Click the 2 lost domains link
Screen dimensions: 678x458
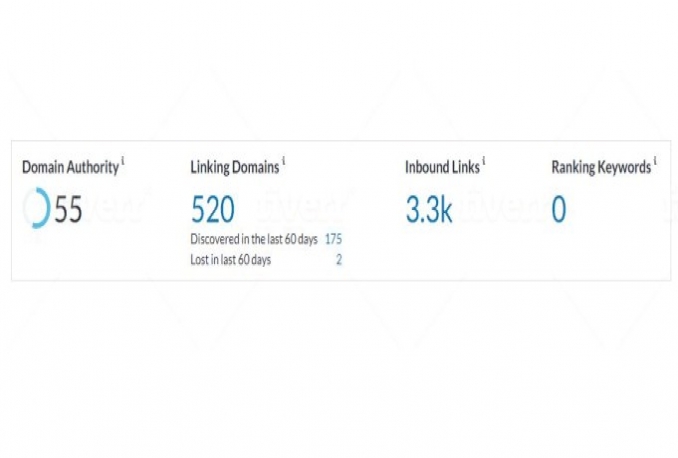click(339, 260)
